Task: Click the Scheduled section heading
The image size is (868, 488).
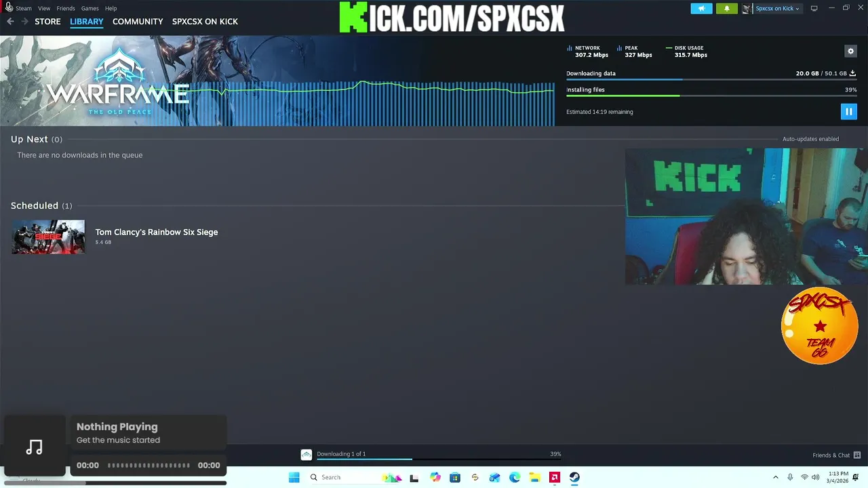Action: point(41,205)
